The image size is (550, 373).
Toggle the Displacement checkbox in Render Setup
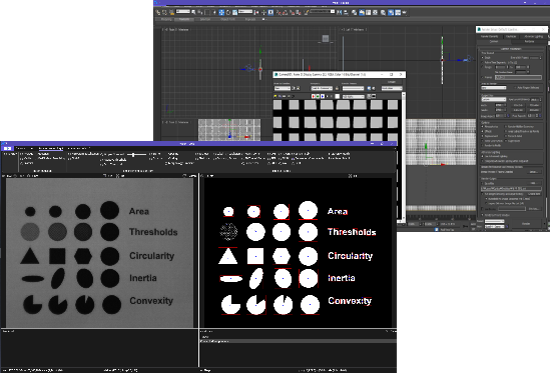click(482, 136)
